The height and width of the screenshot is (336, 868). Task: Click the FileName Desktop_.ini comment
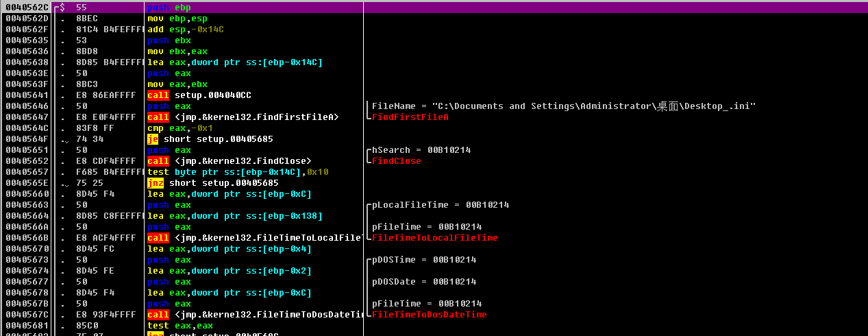tap(564, 106)
